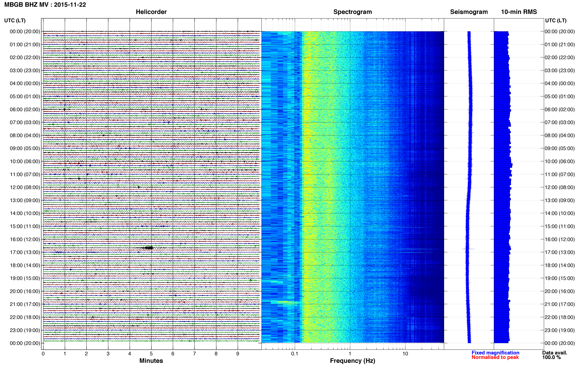The image size is (588, 368).
Task: Click the spike near 17:00 in the Seismogram
Action: click(468, 249)
